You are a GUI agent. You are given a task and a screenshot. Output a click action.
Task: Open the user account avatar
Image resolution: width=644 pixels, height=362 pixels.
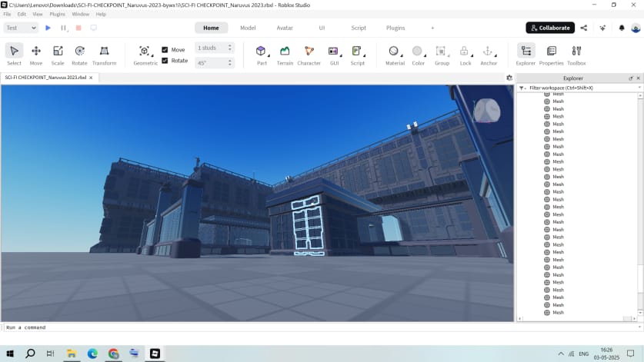click(636, 28)
